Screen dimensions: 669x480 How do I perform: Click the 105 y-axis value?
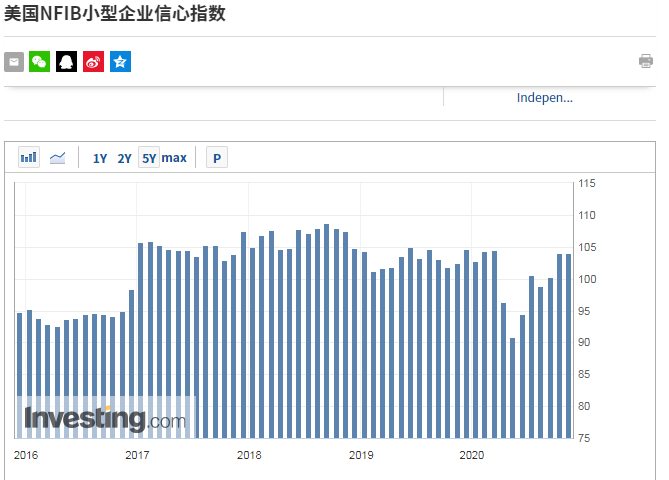tap(587, 247)
